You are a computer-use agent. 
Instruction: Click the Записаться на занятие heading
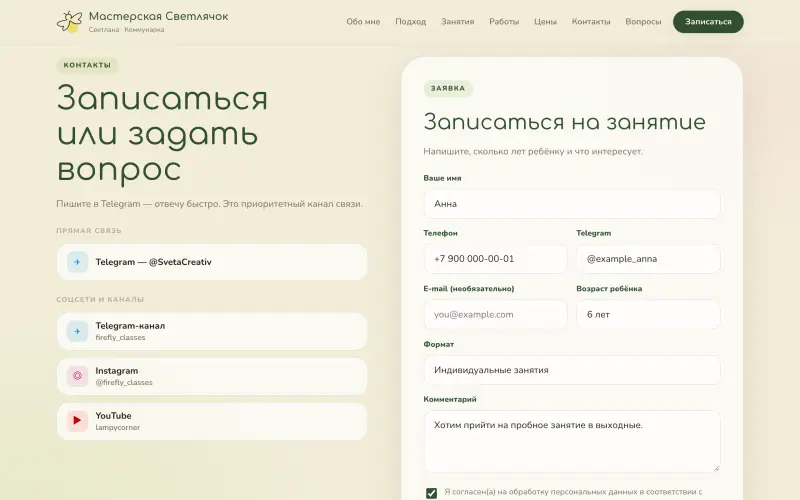pos(564,122)
